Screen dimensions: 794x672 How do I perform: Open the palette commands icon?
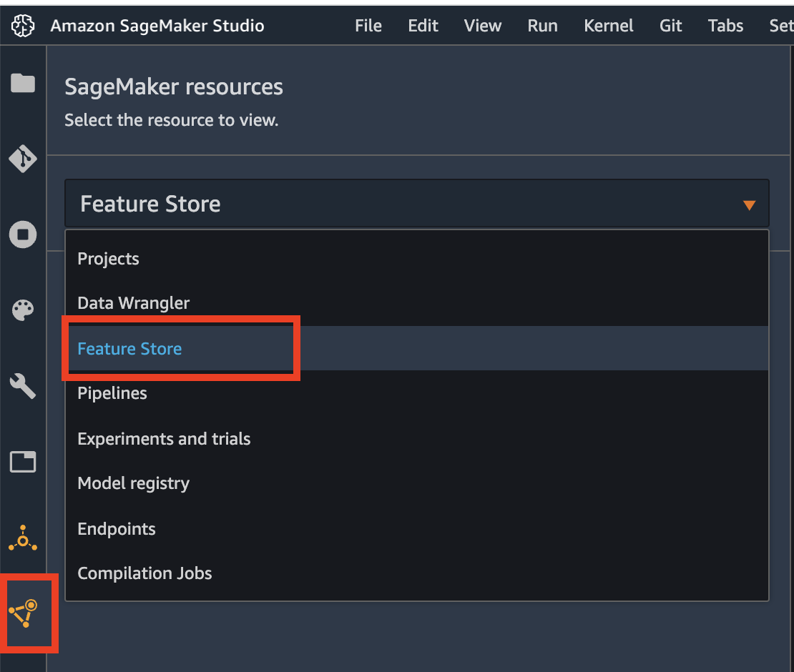(x=23, y=310)
